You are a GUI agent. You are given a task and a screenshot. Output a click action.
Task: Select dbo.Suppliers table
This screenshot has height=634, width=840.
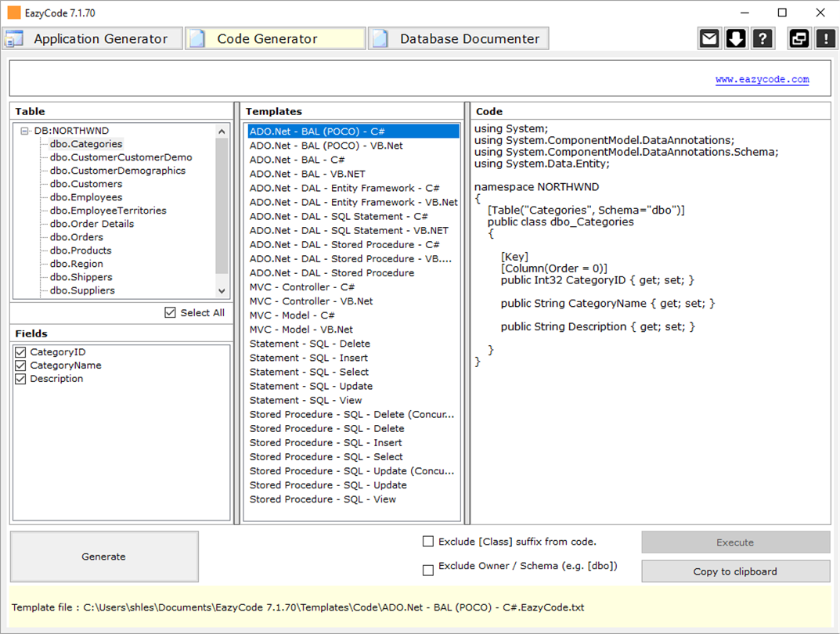tap(82, 290)
